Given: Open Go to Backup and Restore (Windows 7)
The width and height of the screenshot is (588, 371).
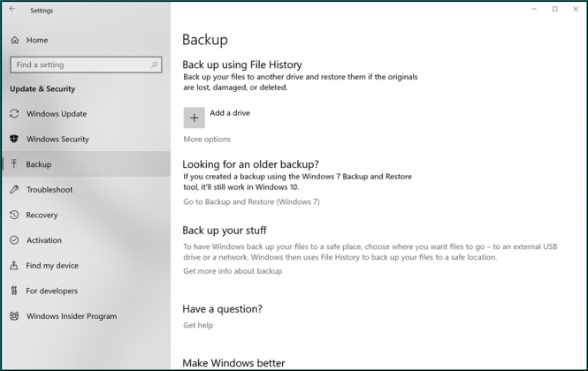Looking at the screenshot, I should pos(251,201).
